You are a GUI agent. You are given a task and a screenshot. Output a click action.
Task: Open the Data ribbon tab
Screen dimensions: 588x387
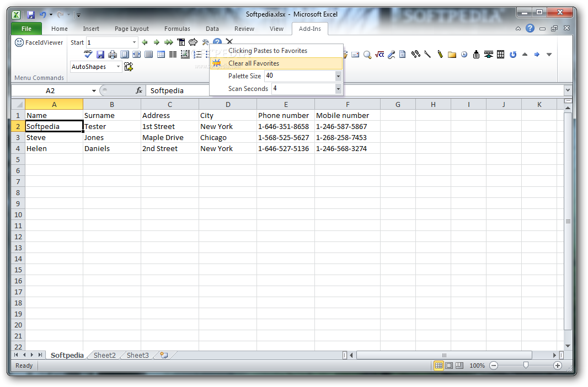pyautogui.click(x=212, y=29)
